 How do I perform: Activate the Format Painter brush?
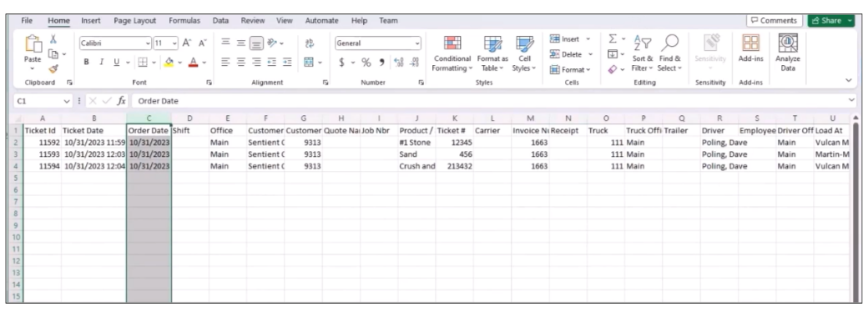point(53,68)
